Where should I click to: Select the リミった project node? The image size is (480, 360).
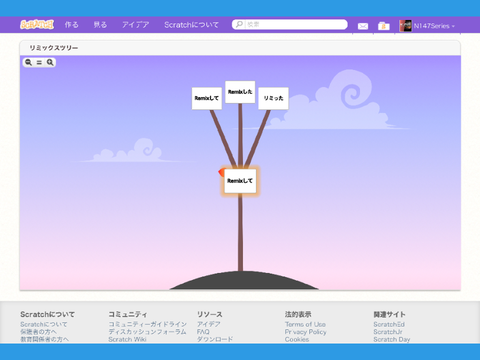pos(273,98)
